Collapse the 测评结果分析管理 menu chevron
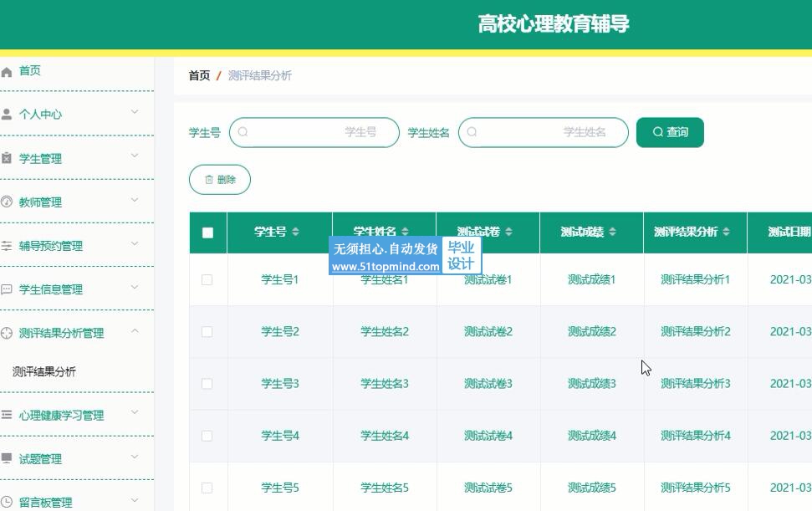 click(x=135, y=332)
